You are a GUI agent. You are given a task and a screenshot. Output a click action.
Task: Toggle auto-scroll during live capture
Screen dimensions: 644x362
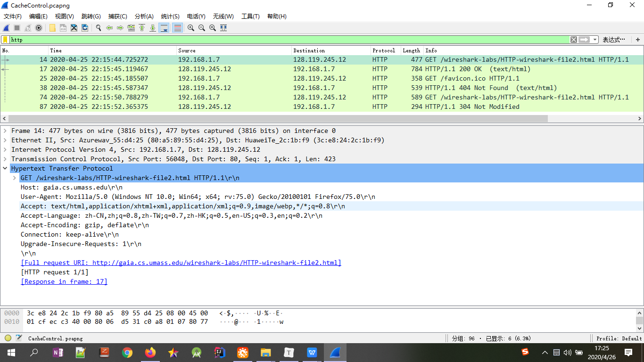(163, 28)
